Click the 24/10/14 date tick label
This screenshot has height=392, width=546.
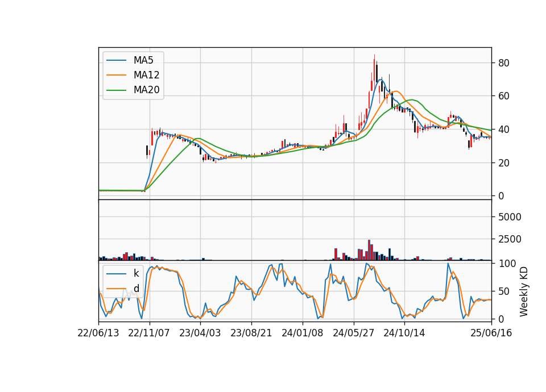(404, 333)
